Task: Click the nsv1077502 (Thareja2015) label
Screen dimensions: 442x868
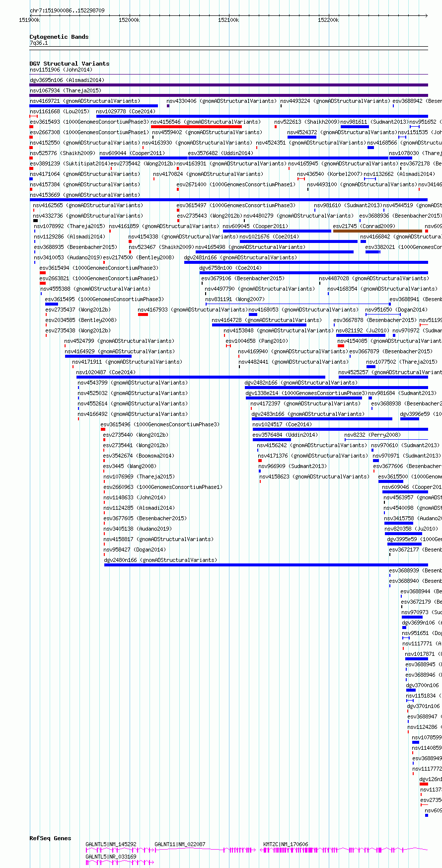Action: coord(402,362)
